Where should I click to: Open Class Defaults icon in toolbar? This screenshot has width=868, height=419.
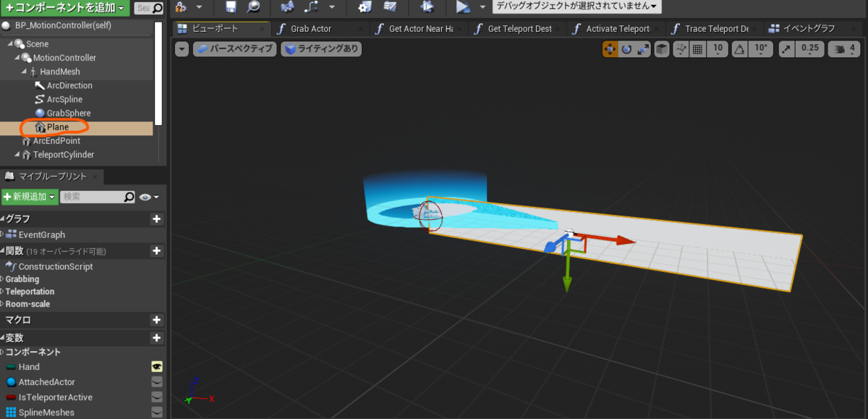(391, 7)
